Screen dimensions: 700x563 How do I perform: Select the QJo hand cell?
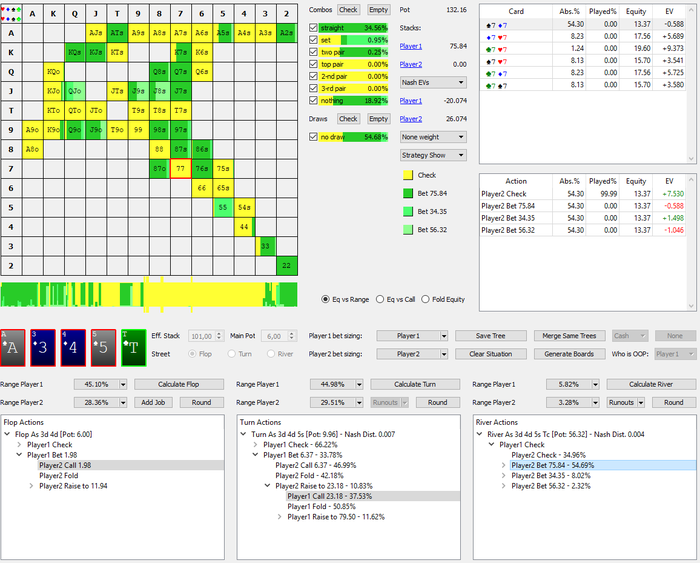[x=75, y=91]
